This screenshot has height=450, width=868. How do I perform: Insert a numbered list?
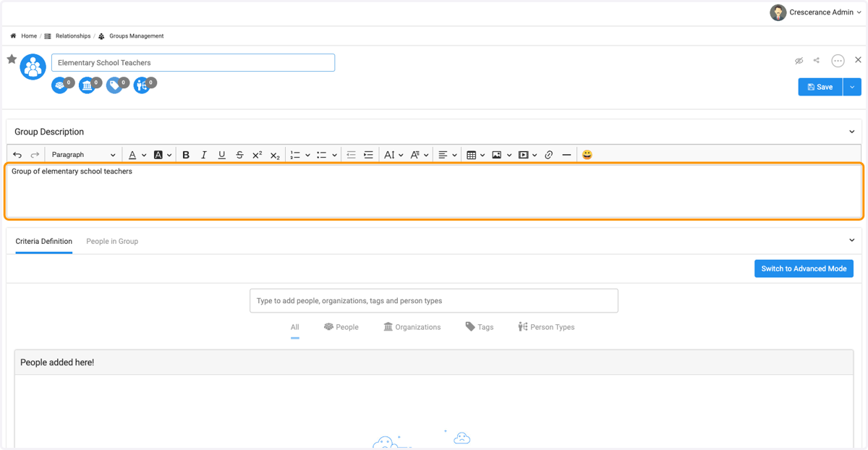pos(295,155)
